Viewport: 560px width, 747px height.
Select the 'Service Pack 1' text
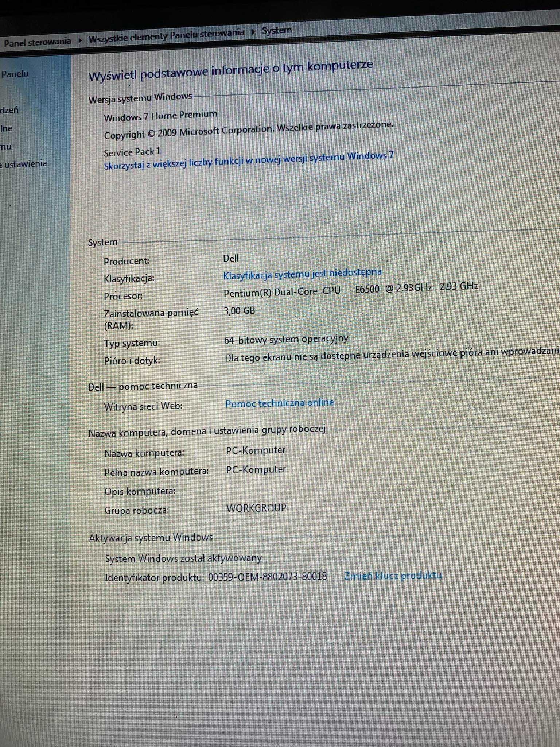[132, 152]
